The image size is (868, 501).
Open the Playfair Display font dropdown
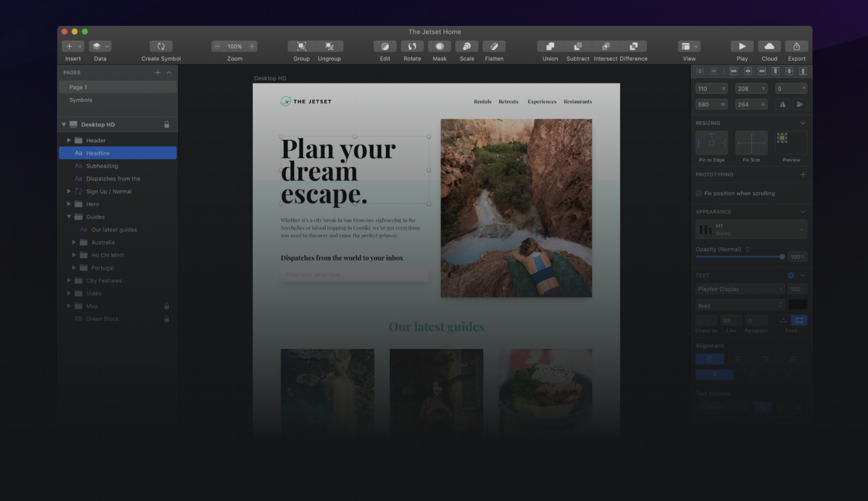point(740,289)
